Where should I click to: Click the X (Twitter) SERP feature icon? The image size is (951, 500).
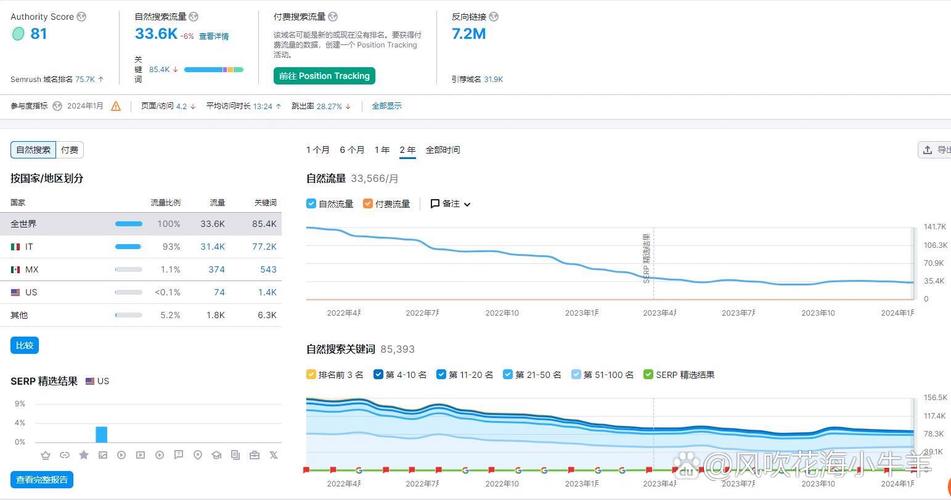pos(274,455)
